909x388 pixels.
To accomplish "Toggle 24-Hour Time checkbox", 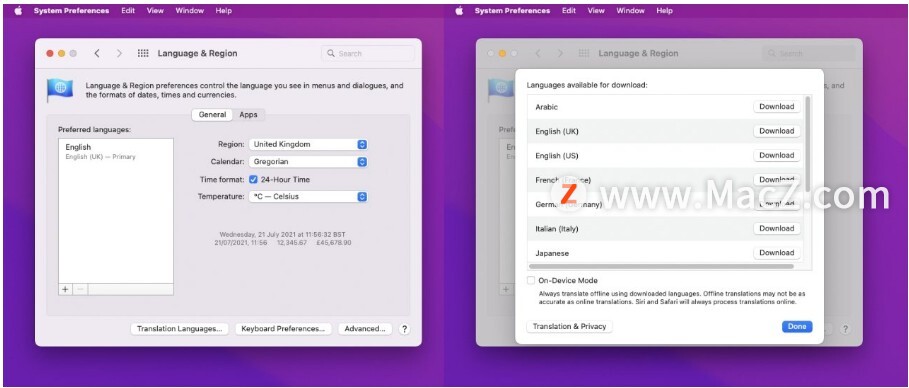I will coord(253,180).
